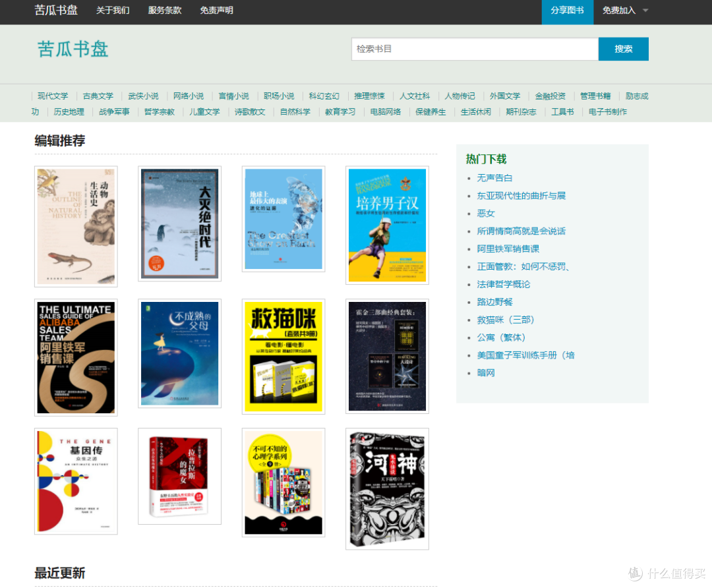The height and width of the screenshot is (588, 712).
Task: Click the 搜索 button
Action: (623, 49)
